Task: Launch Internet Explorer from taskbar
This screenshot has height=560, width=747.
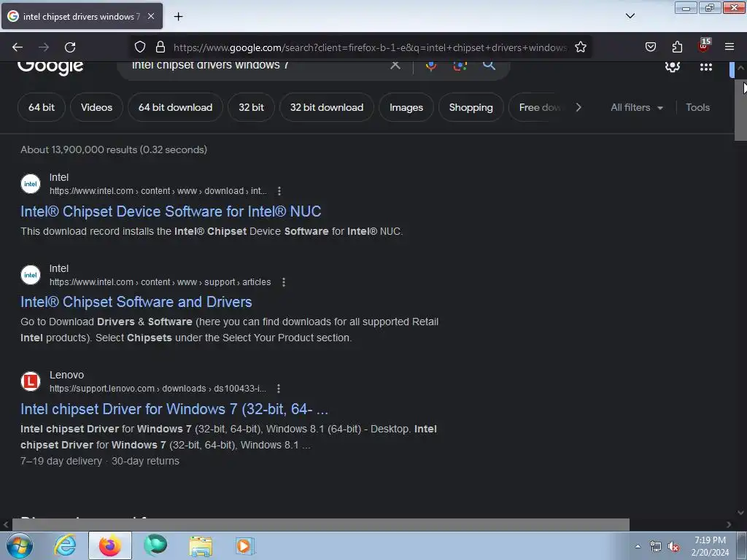Action: (65, 545)
